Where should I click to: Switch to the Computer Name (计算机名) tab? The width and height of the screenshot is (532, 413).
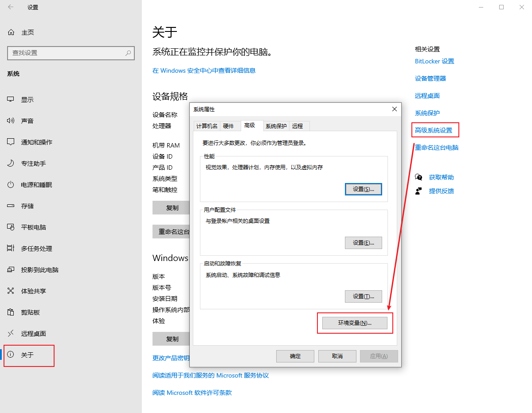tap(207, 126)
